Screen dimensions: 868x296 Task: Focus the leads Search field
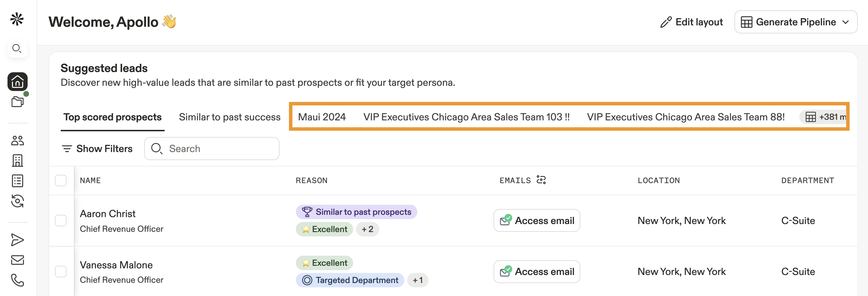tap(212, 149)
